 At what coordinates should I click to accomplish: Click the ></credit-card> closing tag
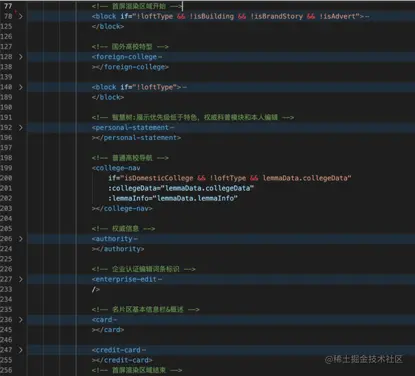point(122,360)
